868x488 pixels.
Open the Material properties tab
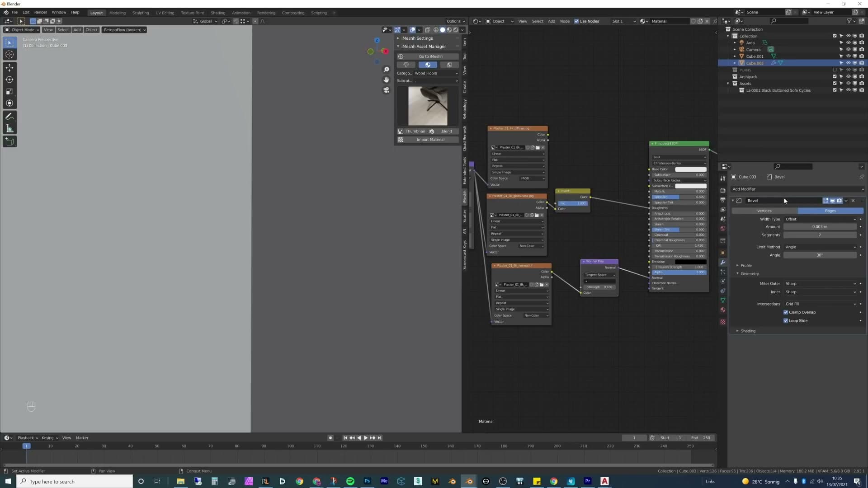[x=723, y=310]
